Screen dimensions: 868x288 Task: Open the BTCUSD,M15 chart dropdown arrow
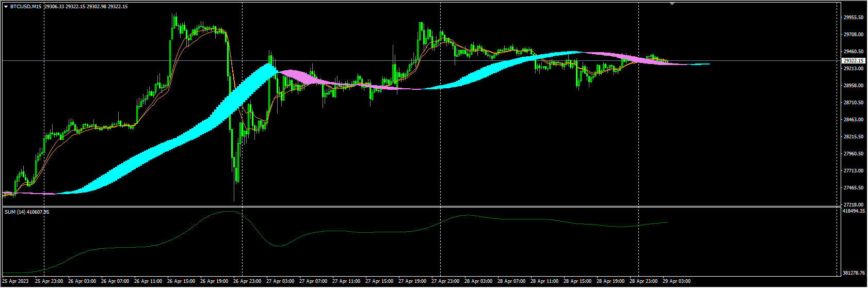tap(6, 7)
